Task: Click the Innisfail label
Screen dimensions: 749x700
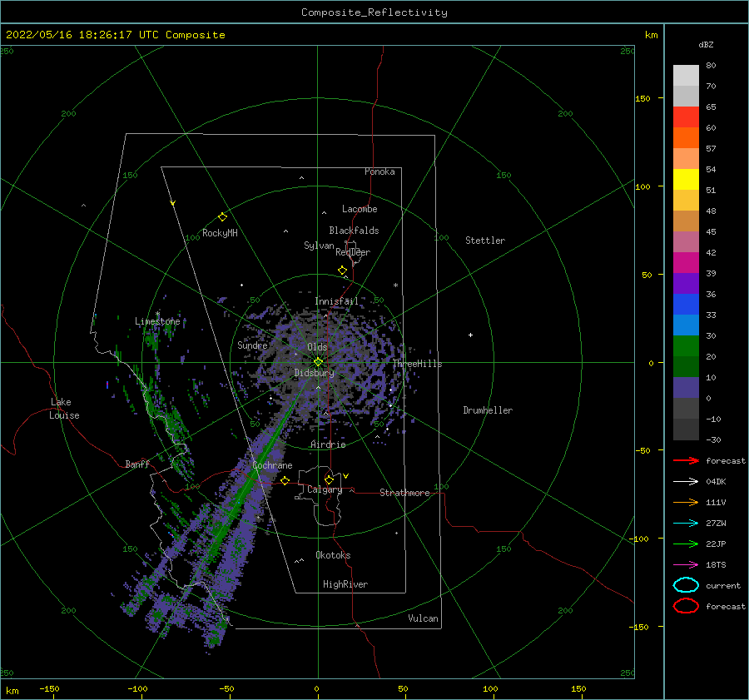Action: 337,301
